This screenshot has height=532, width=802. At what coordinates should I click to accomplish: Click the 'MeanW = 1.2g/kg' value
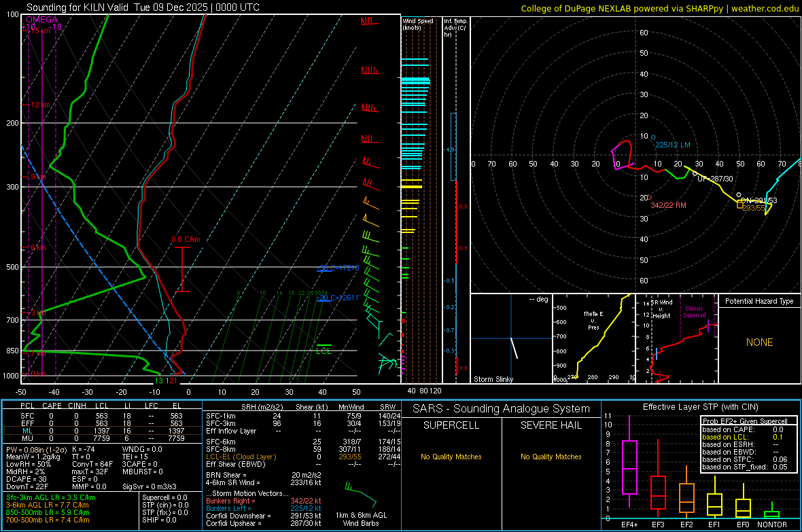point(33,457)
